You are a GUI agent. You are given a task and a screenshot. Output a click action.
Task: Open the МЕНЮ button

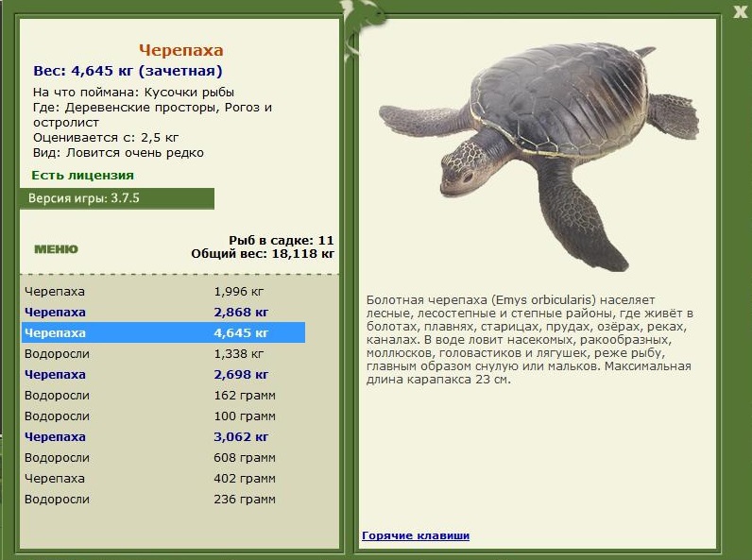click(56, 249)
